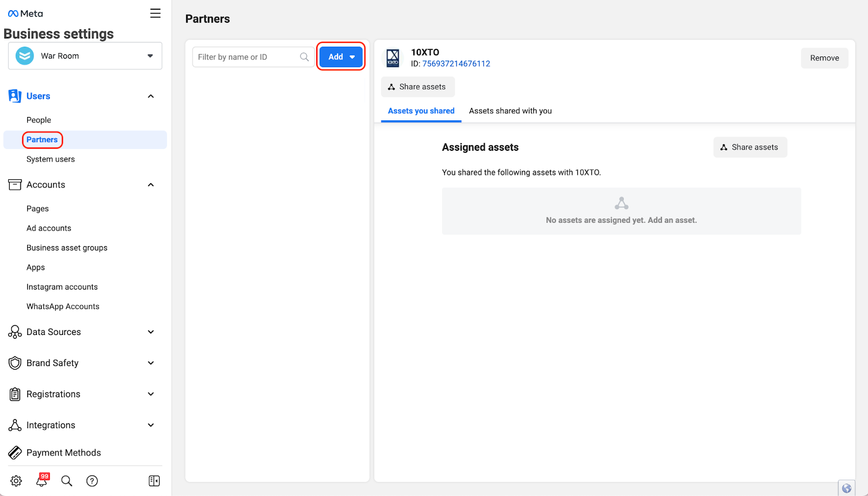The width and height of the screenshot is (868, 496).
Task: Click the globe icon in bottom right corner
Action: click(846, 488)
